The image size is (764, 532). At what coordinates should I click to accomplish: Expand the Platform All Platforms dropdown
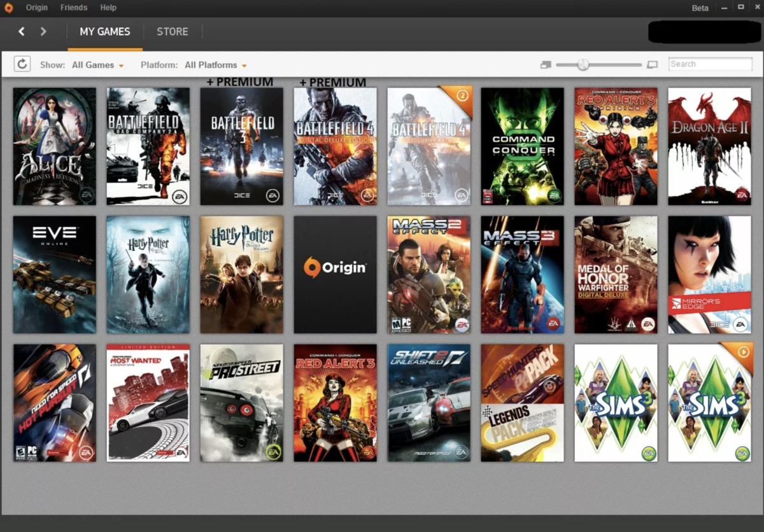(x=216, y=65)
